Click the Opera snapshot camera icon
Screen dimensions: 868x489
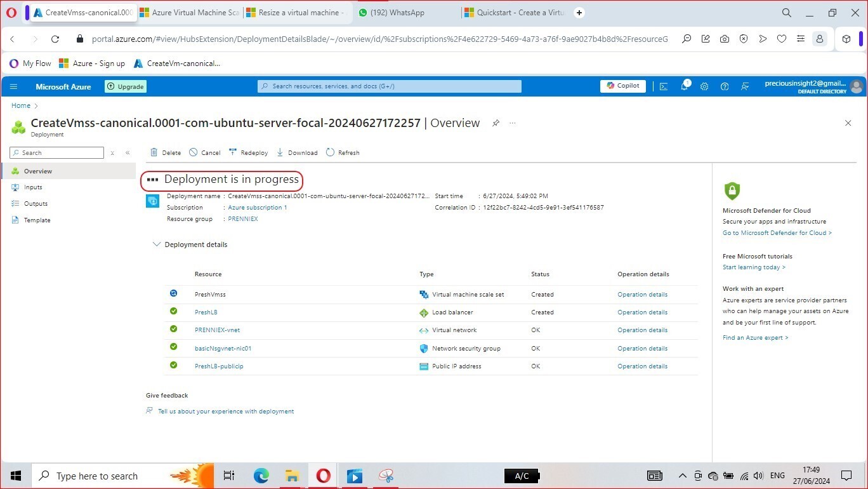tap(725, 39)
